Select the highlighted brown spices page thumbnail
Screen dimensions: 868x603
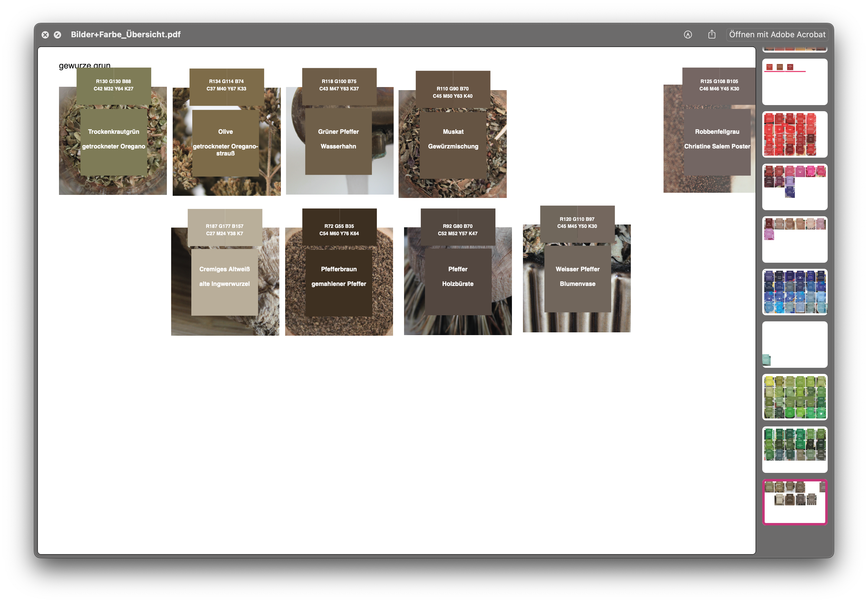coord(794,502)
